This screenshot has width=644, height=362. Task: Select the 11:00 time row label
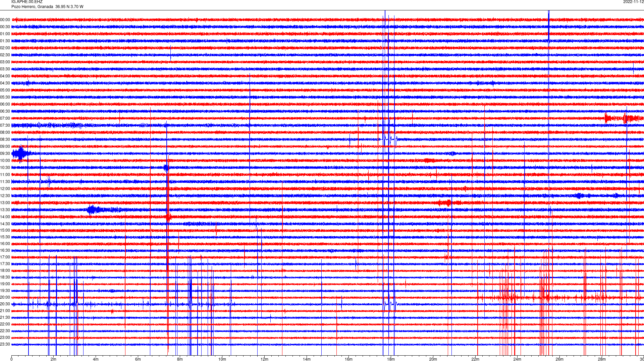point(5,175)
